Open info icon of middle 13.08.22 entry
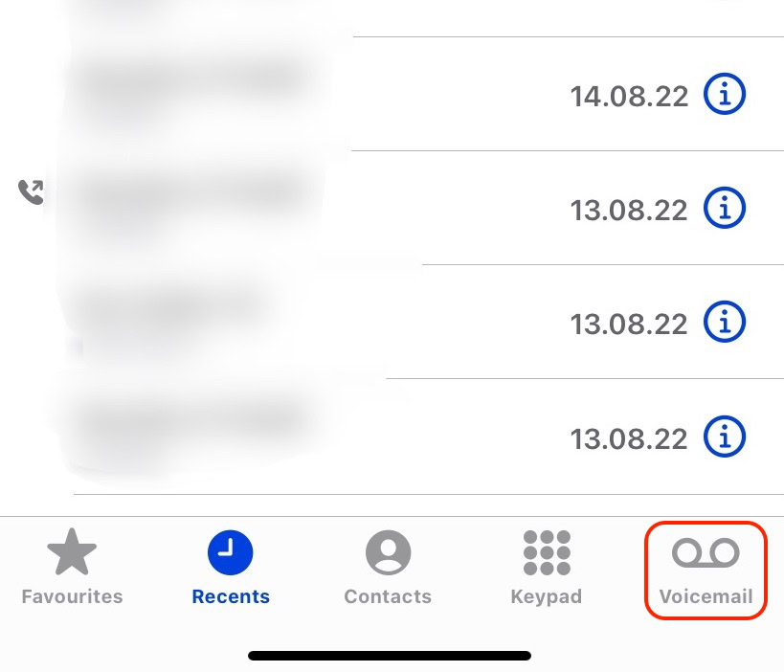 (725, 322)
